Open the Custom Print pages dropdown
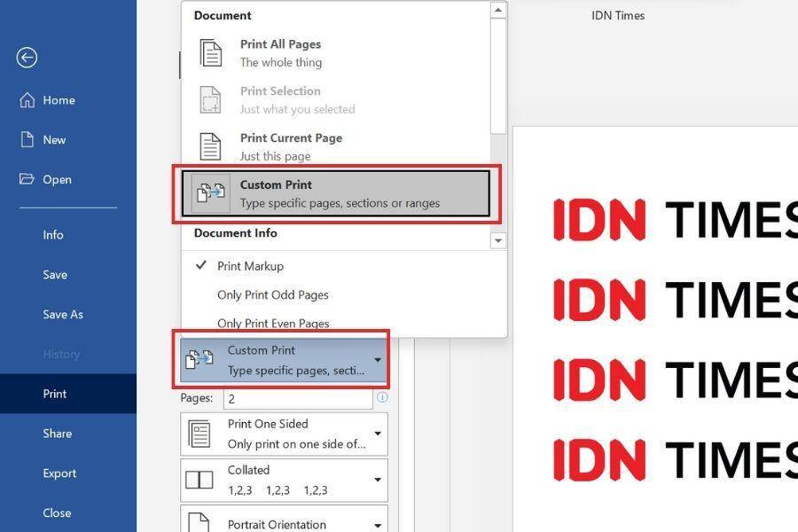The width and height of the screenshot is (798, 532). tap(284, 360)
